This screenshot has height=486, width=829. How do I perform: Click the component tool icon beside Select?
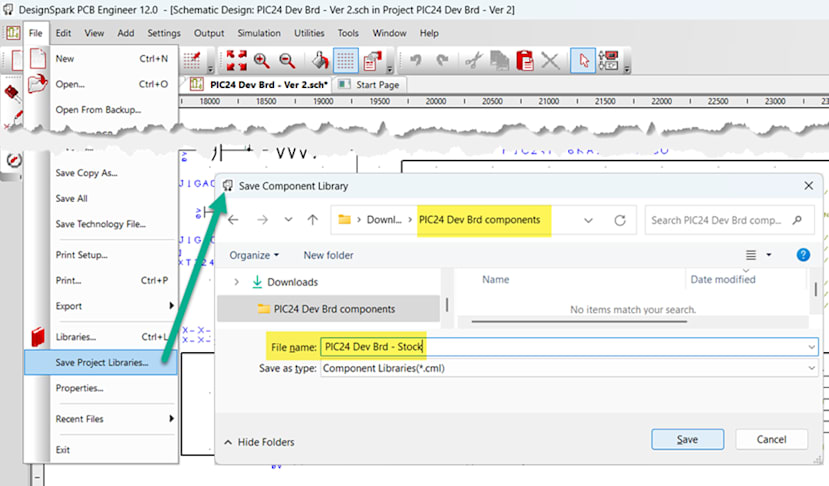608,61
